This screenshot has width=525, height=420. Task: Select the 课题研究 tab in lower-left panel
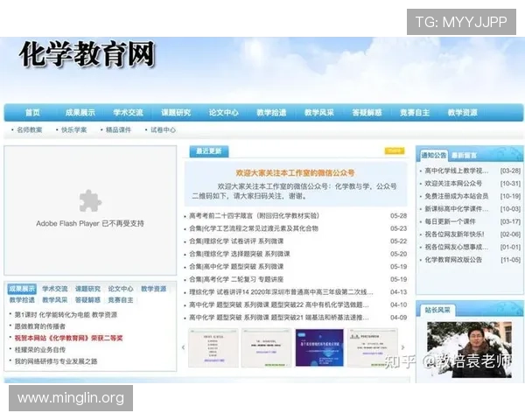tap(87, 289)
